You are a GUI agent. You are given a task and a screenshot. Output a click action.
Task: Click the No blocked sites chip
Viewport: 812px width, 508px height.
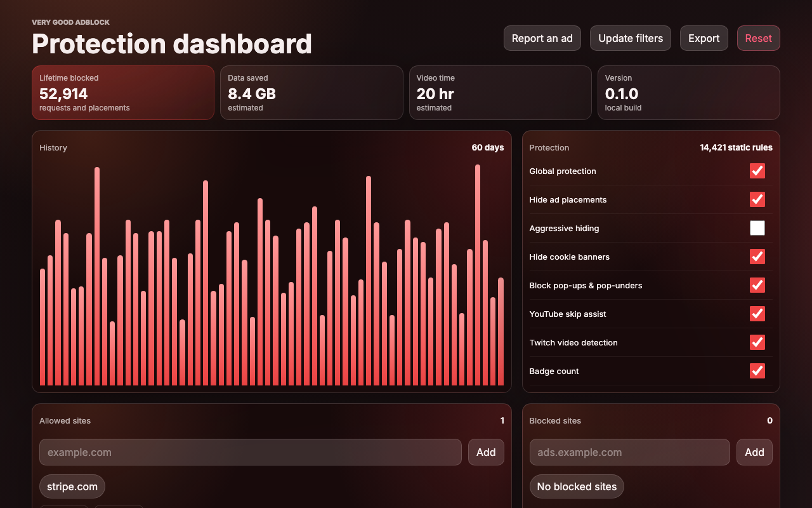click(577, 486)
